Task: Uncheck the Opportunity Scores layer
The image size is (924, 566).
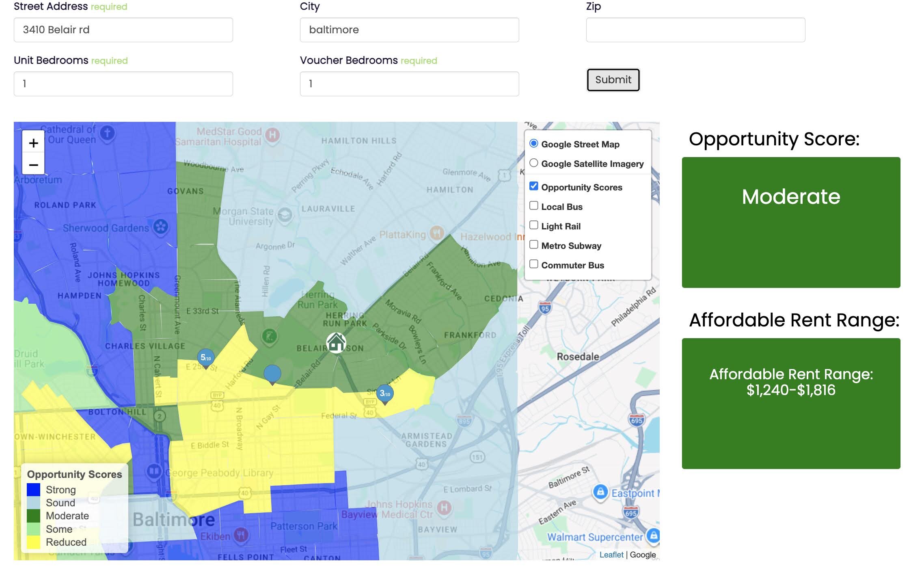Action: click(x=534, y=186)
